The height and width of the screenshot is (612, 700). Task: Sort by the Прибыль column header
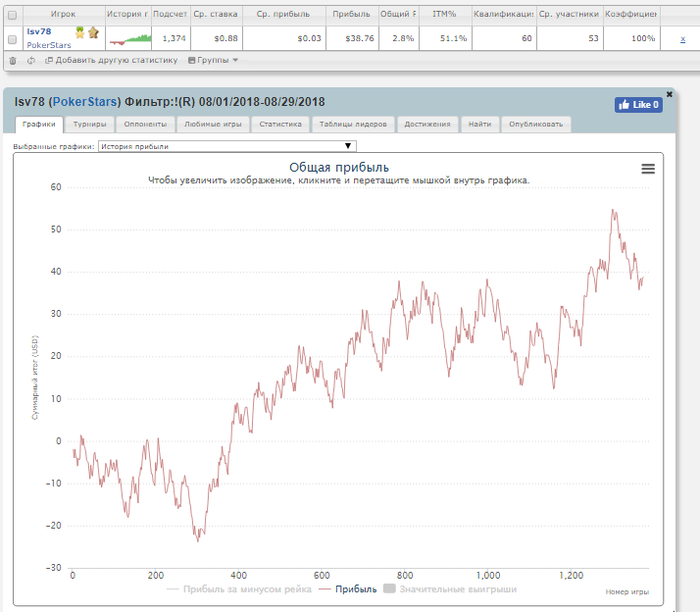point(352,14)
